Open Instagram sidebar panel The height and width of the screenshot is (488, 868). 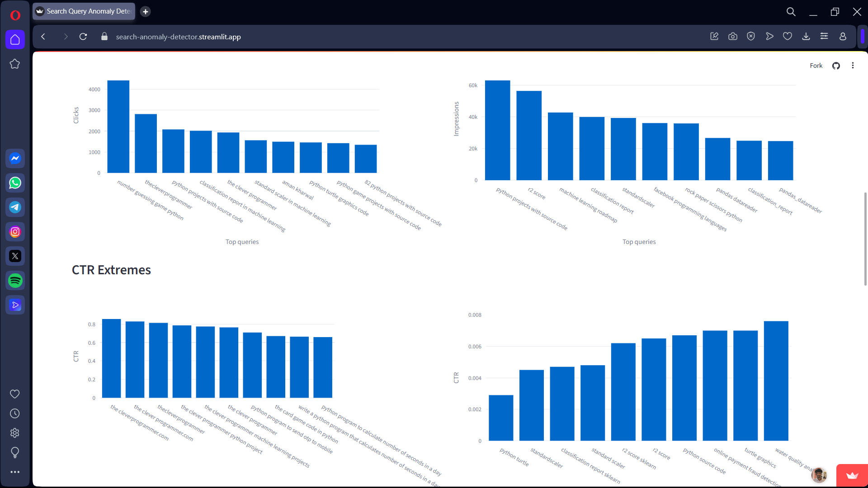click(15, 232)
